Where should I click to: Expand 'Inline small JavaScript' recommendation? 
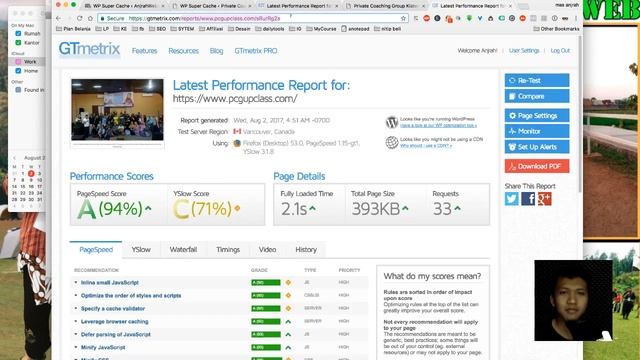tap(110, 282)
